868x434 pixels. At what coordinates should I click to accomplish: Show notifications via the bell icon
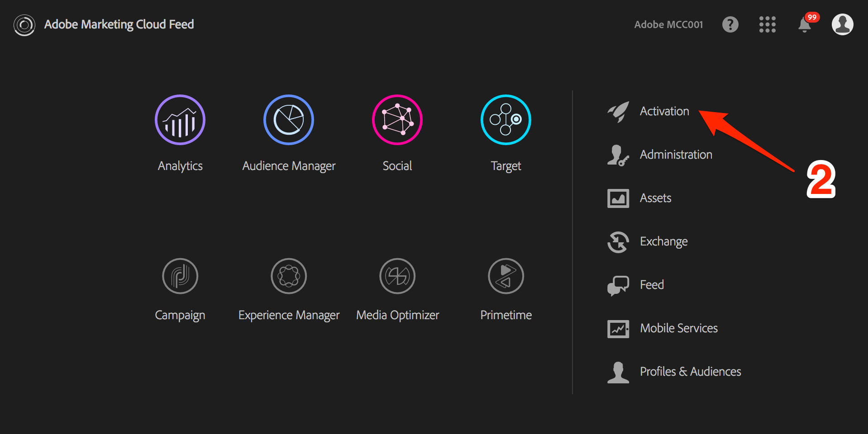805,25
